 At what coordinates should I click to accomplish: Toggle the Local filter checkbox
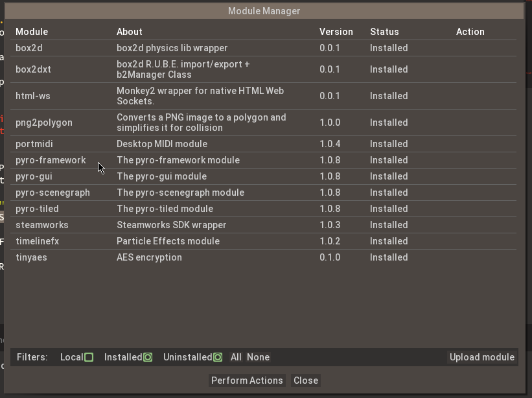(x=89, y=357)
